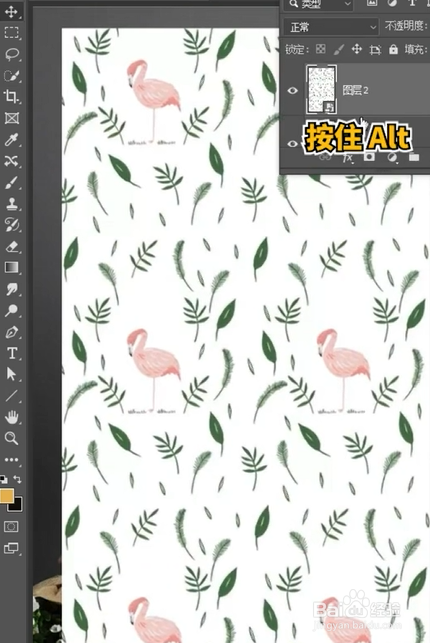430x643 pixels.
Task: Open the 正常 blend mode dropdown
Action: (x=331, y=27)
